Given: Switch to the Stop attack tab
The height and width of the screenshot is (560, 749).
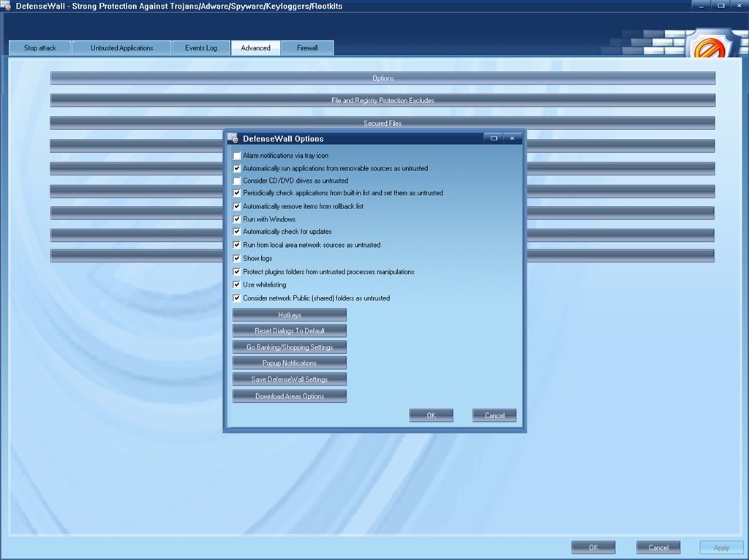Looking at the screenshot, I should coord(40,48).
